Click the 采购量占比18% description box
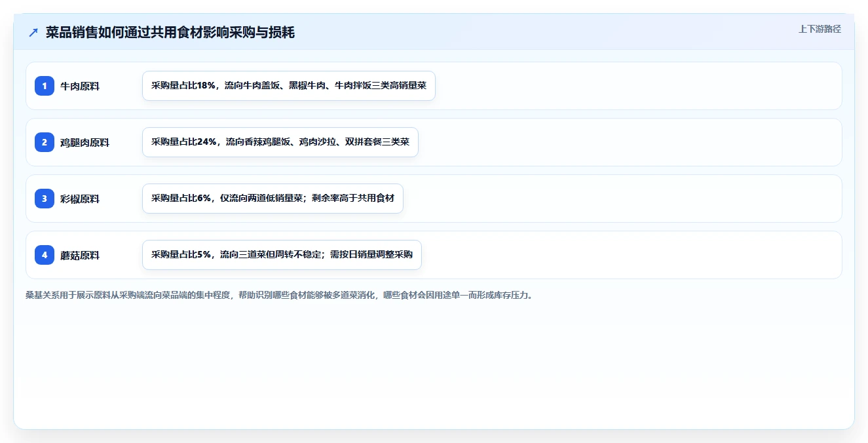This screenshot has width=868, height=443. pos(289,86)
